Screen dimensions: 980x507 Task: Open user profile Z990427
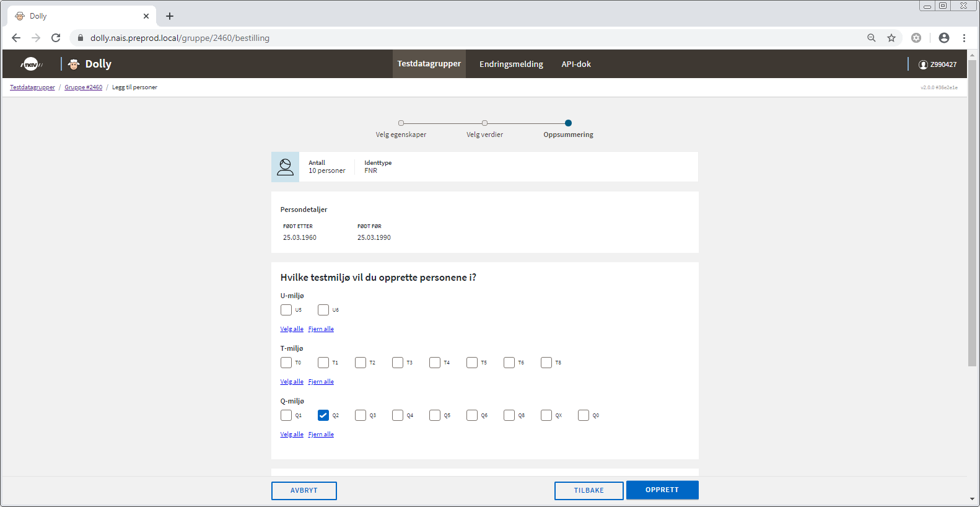tap(937, 64)
